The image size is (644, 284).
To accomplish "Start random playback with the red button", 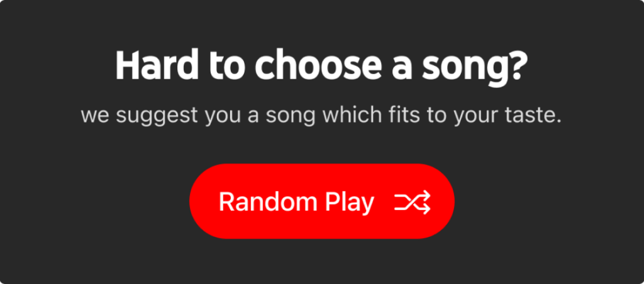I will [321, 201].
